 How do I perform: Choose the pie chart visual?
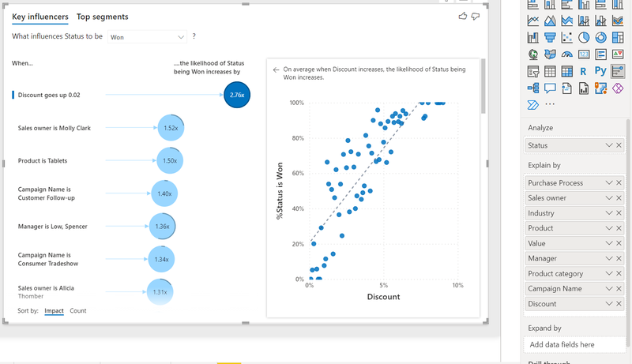click(584, 37)
